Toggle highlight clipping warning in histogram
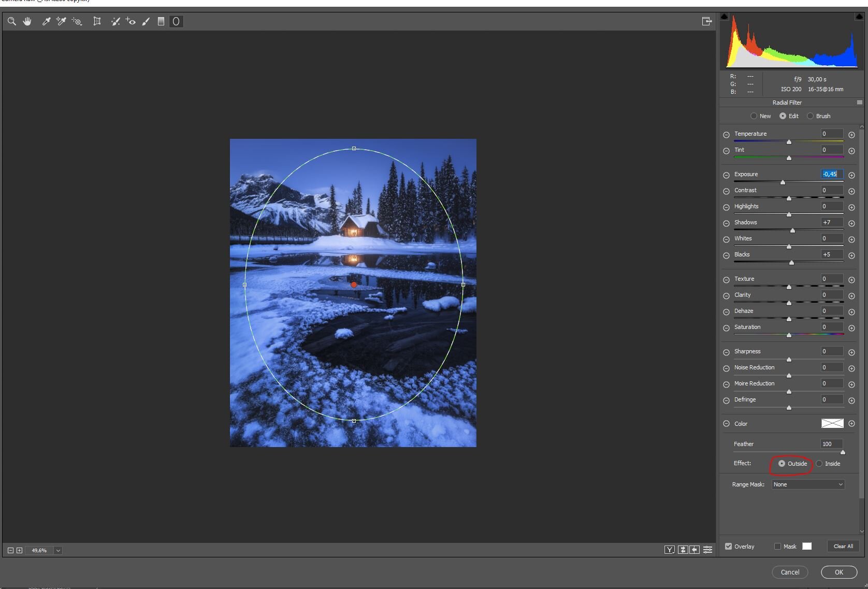The width and height of the screenshot is (868, 589). click(x=860, y=17)
